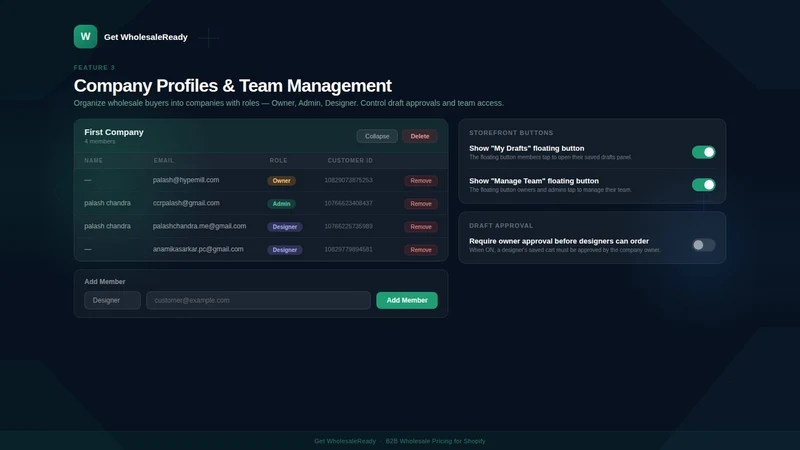Screen dimensions: 800x450
Task: Remove member palash@hypemill.com
Action: [421, 181]
